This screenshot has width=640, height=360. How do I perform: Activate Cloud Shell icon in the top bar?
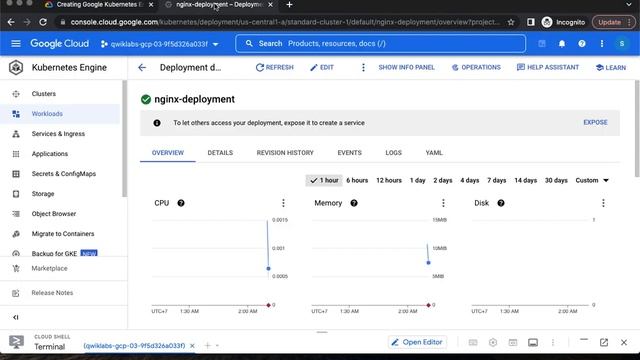(x=542, y=44)
